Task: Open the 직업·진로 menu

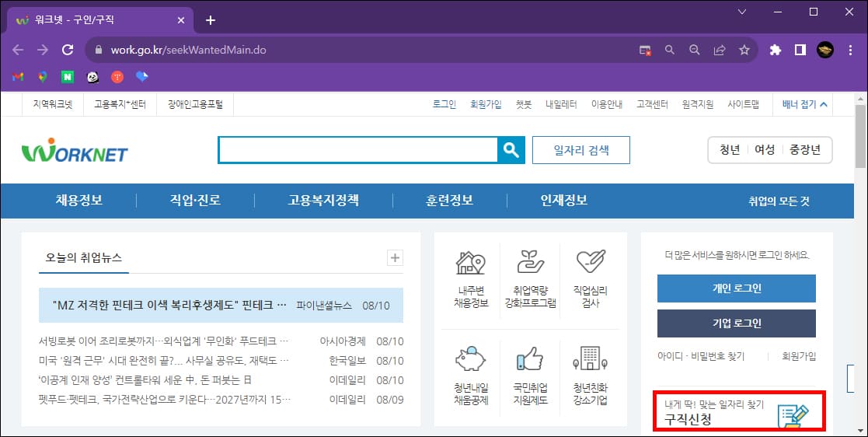Action: pos(195,201)
